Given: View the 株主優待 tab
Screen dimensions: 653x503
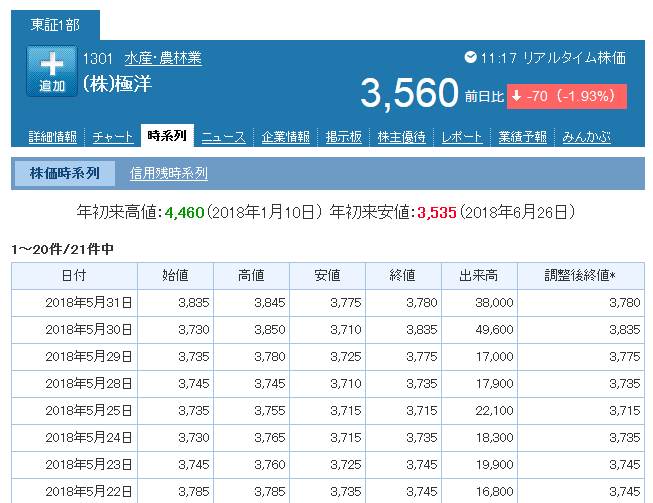Looking at the screenshot, I should coord(401,137).
